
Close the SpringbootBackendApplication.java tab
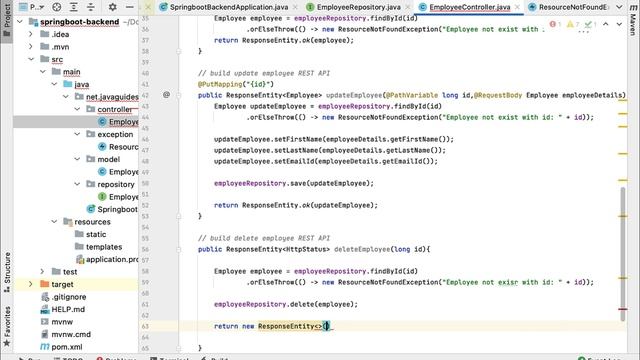(x=295, y=7)
